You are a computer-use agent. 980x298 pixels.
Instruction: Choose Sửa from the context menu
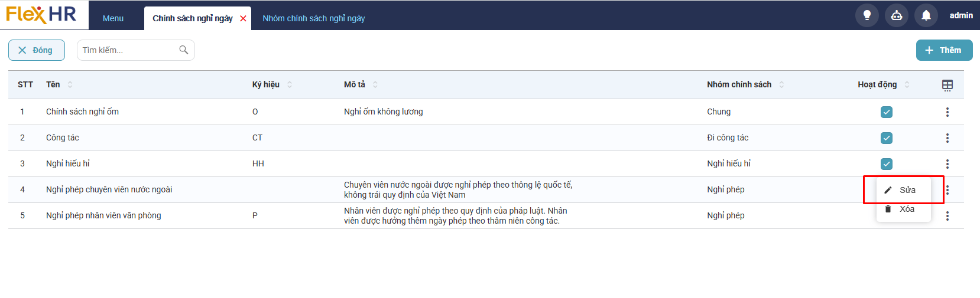[x=904, y=190]
